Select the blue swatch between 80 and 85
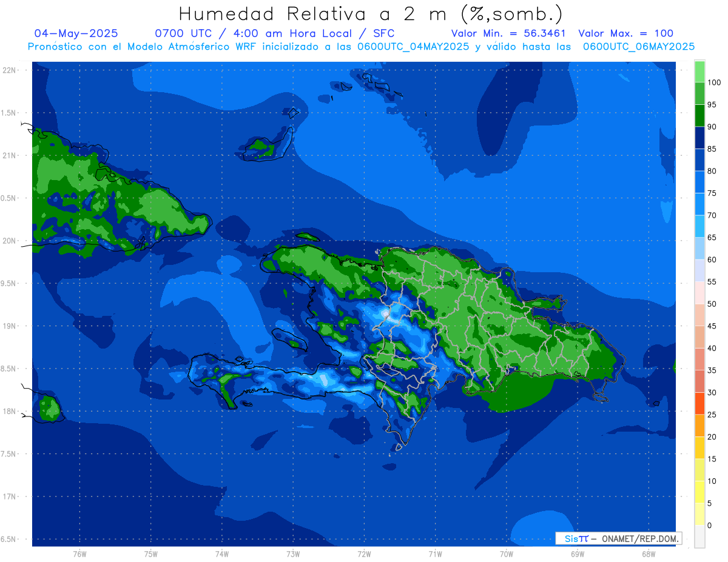 [x=699, y=160]
